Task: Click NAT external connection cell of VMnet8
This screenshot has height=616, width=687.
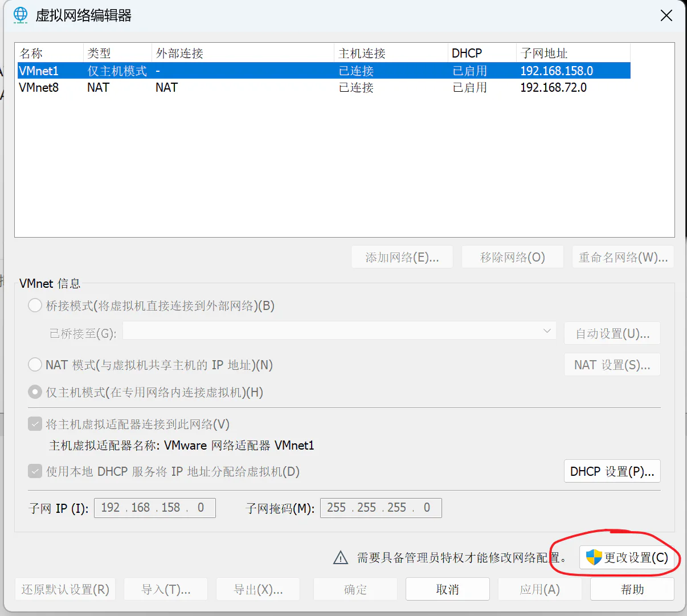Action: coord(166,87)
